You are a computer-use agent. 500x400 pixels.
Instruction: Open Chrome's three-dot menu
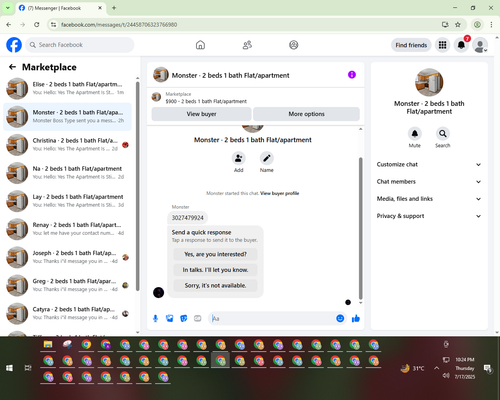pos(491,24)
